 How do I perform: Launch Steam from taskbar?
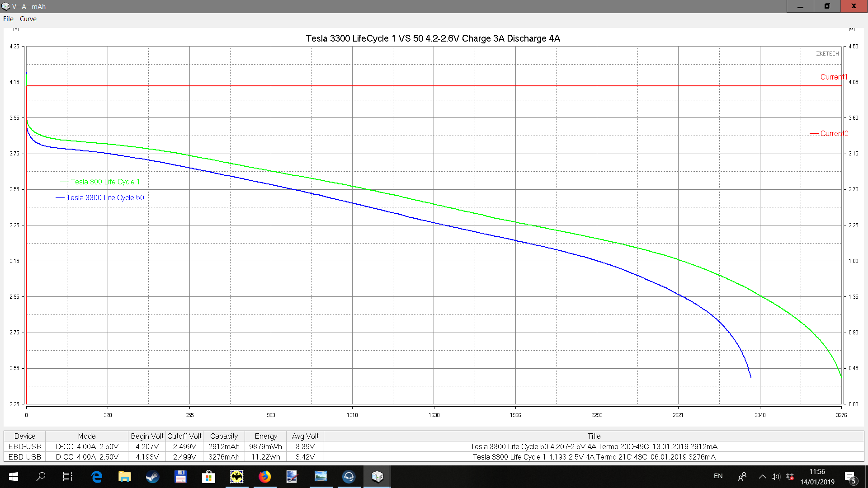coord(152,476)
